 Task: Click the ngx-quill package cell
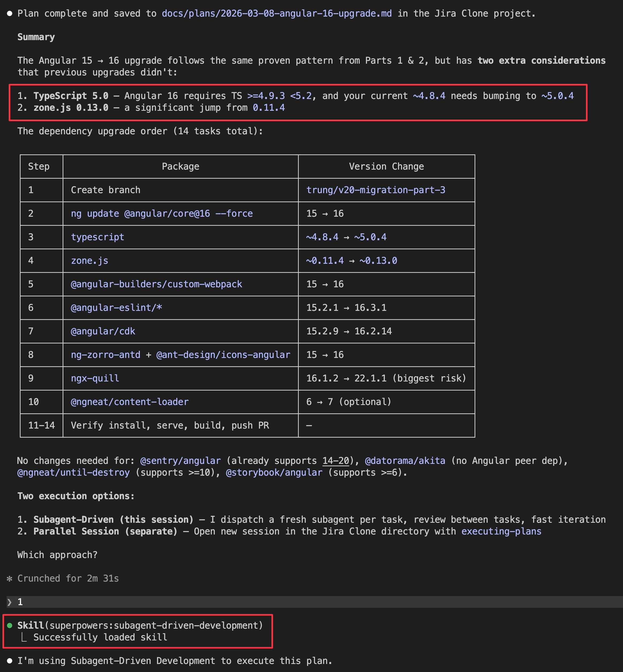click(x=95, y=378)
